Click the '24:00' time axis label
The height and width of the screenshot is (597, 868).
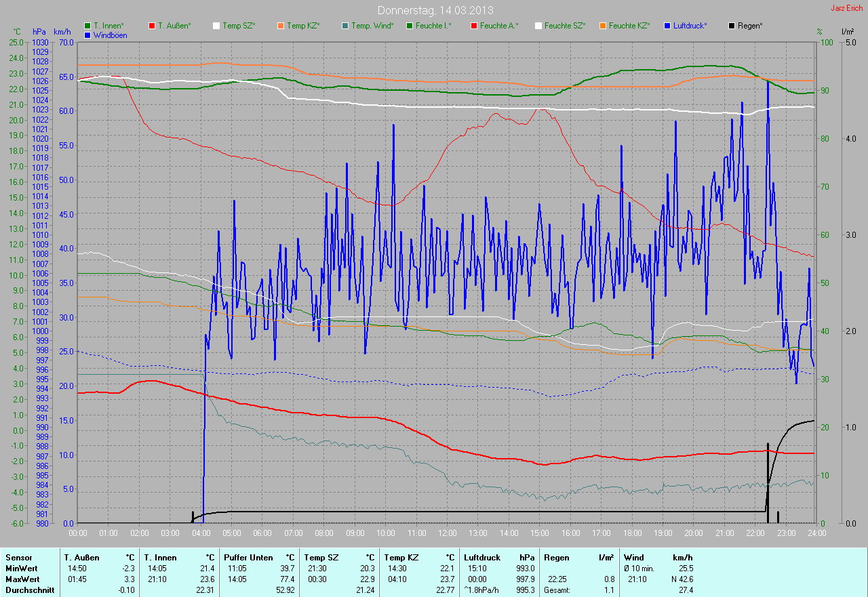816,533
